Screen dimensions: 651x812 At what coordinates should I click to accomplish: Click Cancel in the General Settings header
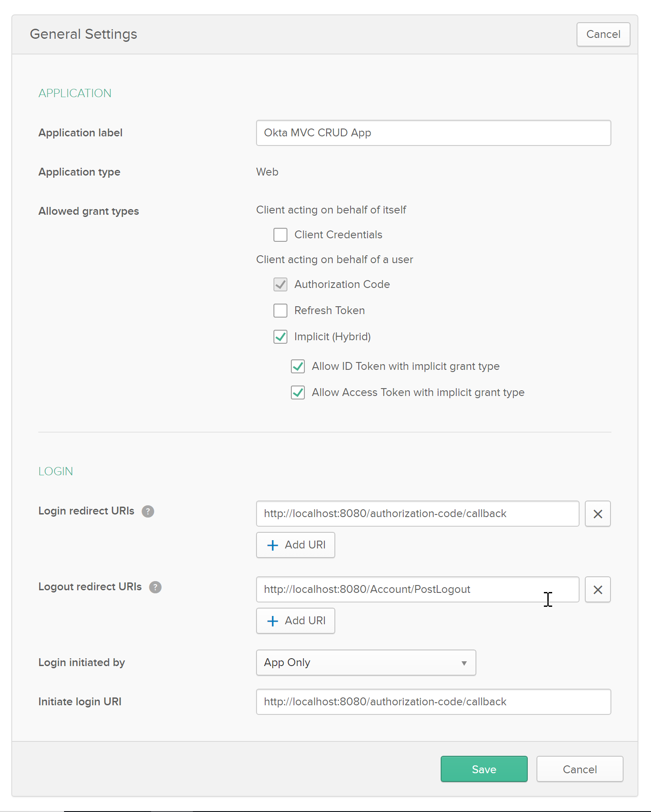(603, 34)
